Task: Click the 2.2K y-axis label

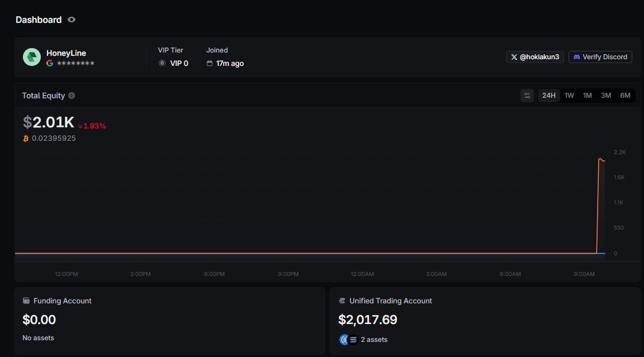Action: [620, 152]
